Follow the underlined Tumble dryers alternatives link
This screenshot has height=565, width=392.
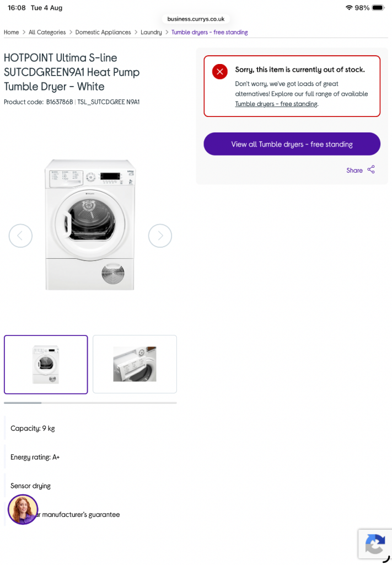pyautogui.click(x=276, y=104)
